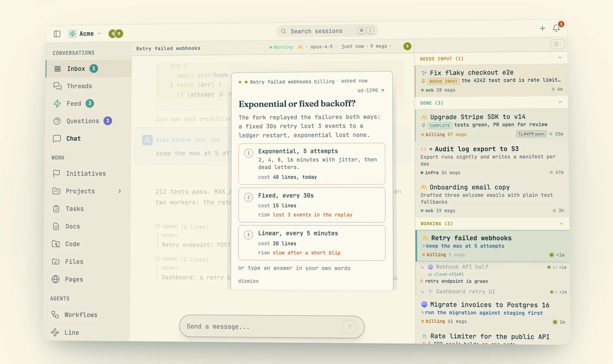The width and height of the screenshot is (613, 364).
Task: Collapse the NEEDS INPUT section chevron
Action: (x=560, y=58)
